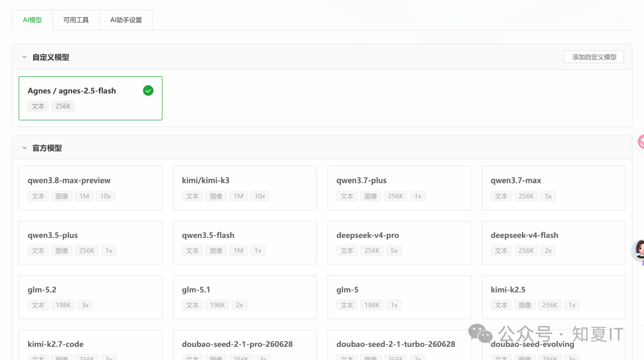
Task: Click the 文本 tag on glm-5
Action: pos(346,305)
